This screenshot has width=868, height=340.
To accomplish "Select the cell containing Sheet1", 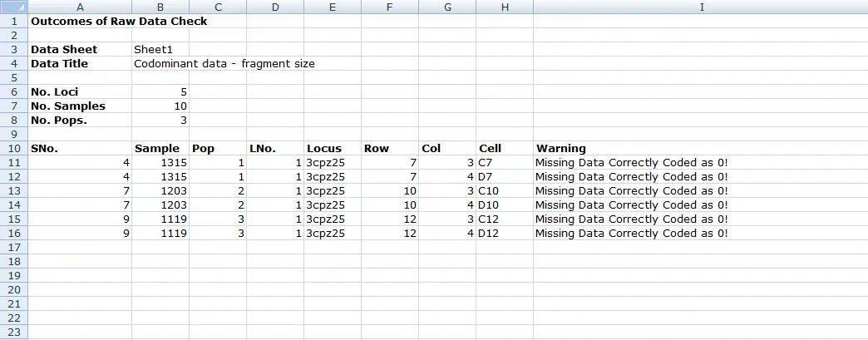I will pos(160,49).
